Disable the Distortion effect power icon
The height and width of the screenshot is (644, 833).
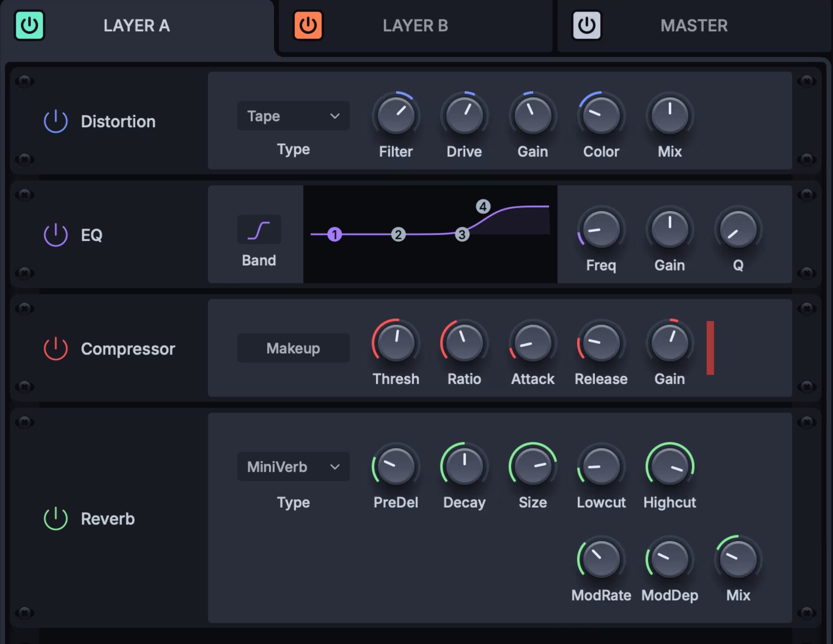pos(56,121)
